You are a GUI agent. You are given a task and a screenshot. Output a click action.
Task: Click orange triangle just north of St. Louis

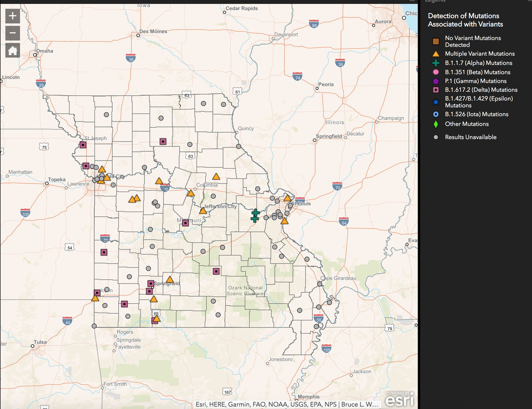pos(287,198)
